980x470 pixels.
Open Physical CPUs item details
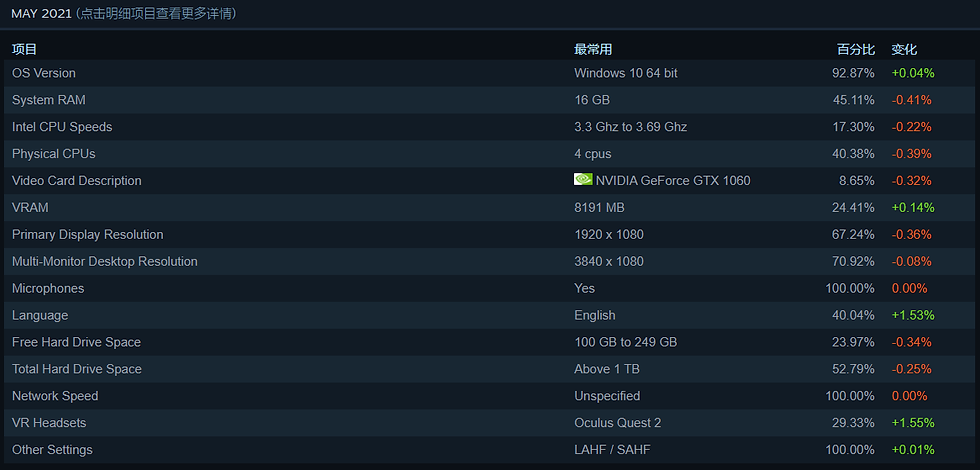pyautogui.click(x=490, y=154)
